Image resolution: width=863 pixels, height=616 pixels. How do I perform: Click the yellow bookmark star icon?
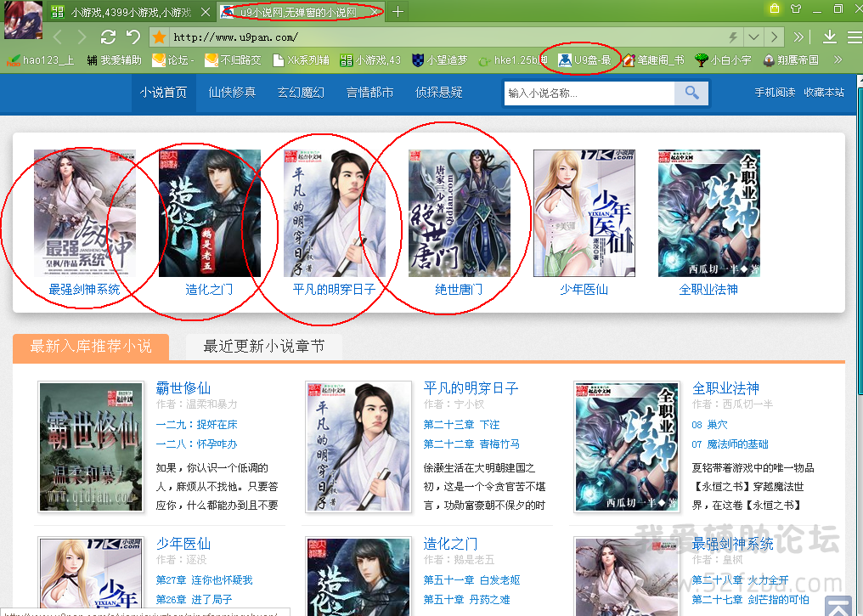159,37
